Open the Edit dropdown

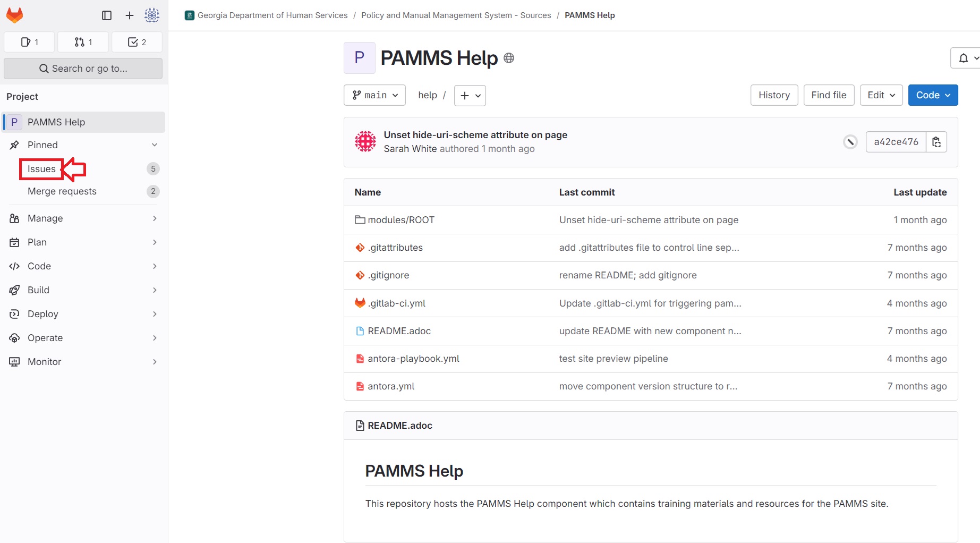click(x=881, y=95)
